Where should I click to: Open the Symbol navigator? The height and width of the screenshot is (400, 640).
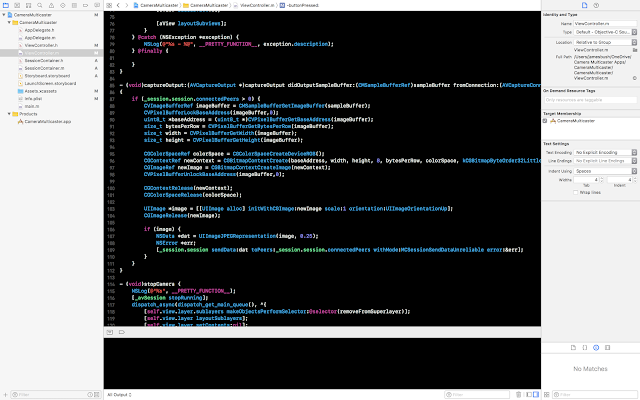(x=29, y=5)
